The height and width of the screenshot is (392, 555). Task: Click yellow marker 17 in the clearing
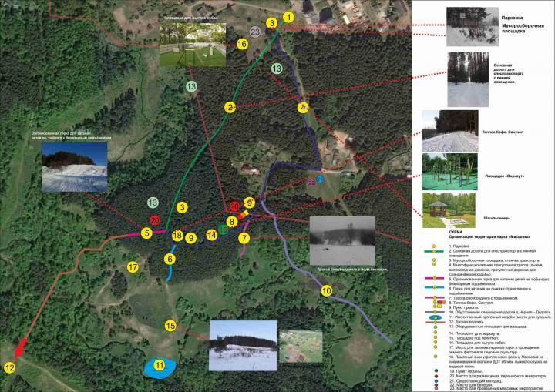tap(133, 267)
